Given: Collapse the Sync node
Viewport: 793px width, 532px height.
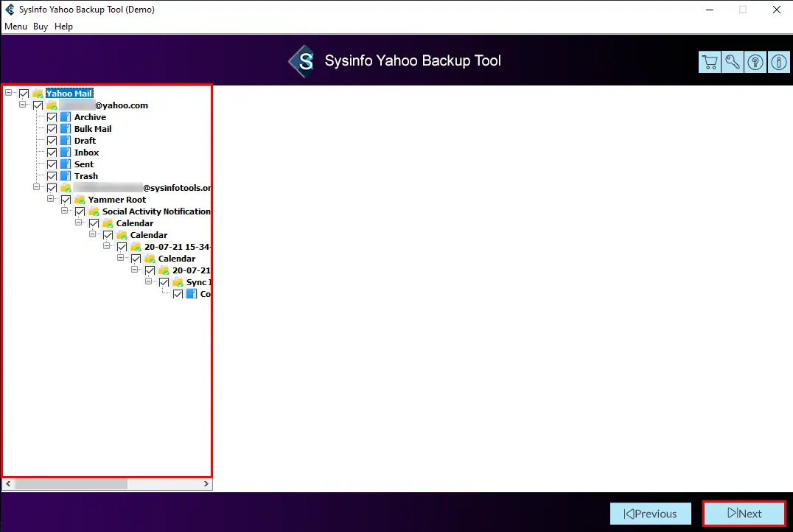Looking at the screenshot, I should tap(148, 281).
